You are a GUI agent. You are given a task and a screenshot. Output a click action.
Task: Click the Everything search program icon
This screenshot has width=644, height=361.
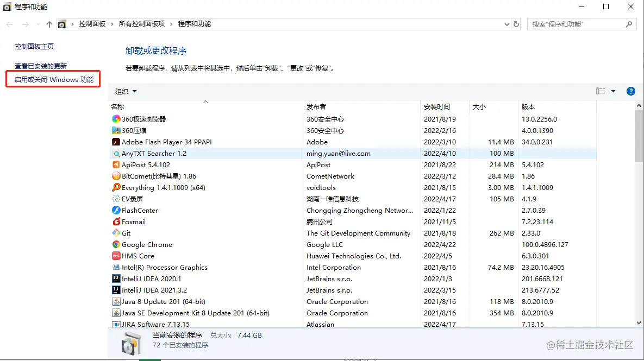[x=116, y=187]
